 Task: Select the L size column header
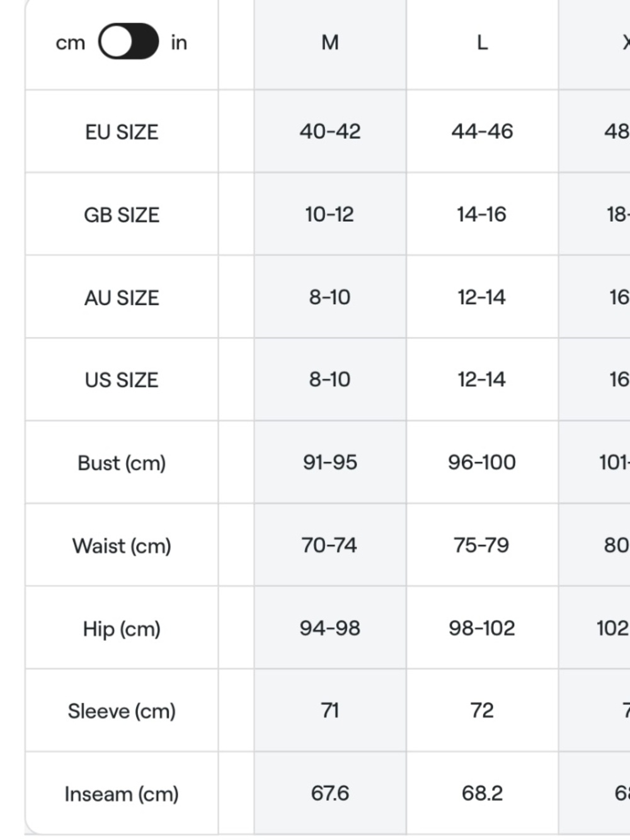point(482,42)
